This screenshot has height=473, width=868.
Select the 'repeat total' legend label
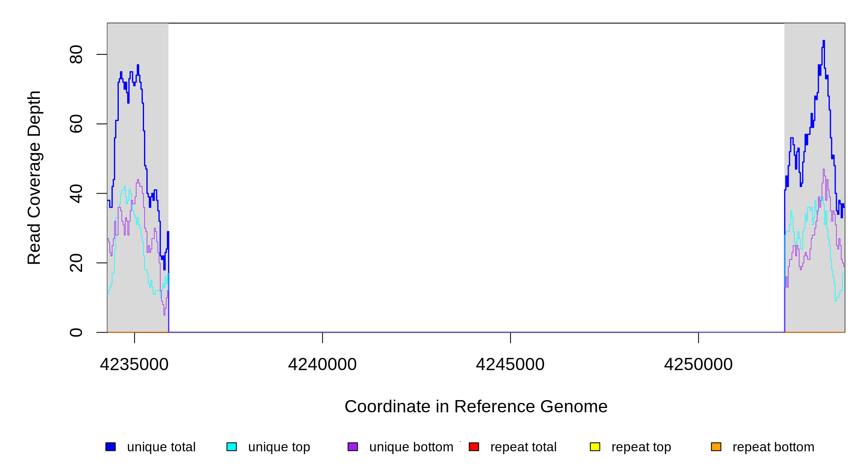click(x=523, y=447)
